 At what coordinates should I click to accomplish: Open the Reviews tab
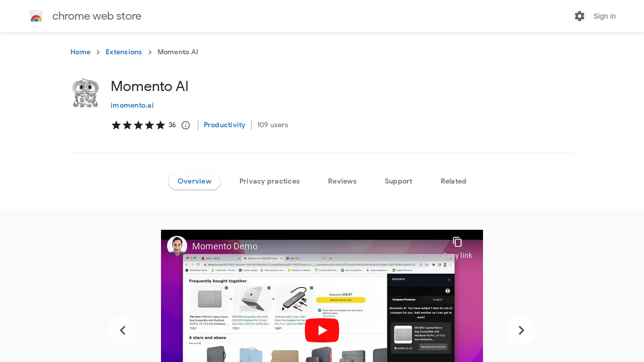click(342, 182)
